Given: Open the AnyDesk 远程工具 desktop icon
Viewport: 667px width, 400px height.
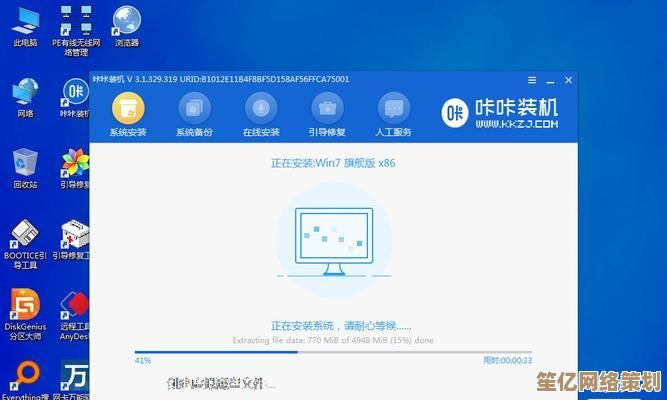Looking at the screenshot, I should [74, 316].
